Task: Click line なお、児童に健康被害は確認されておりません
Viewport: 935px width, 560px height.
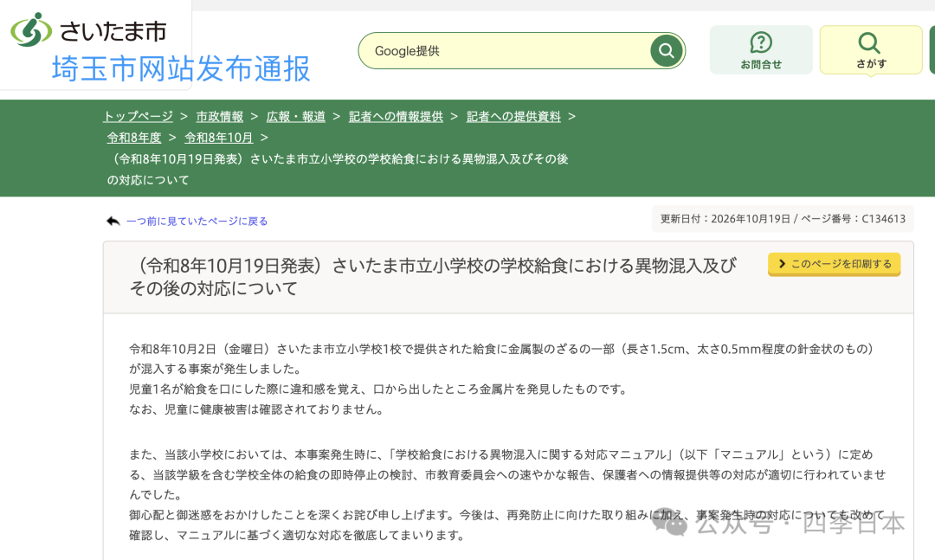Action: click(x=256, y=409)
